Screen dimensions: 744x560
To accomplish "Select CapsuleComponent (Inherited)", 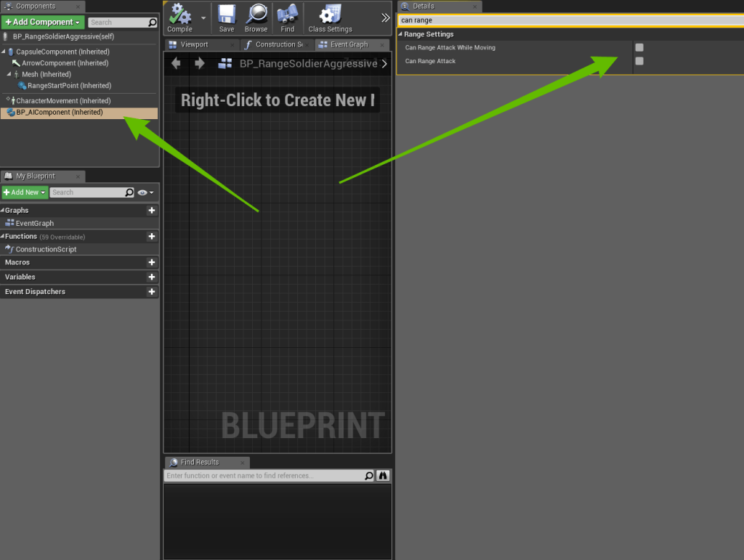I will (x=62, y=52).
